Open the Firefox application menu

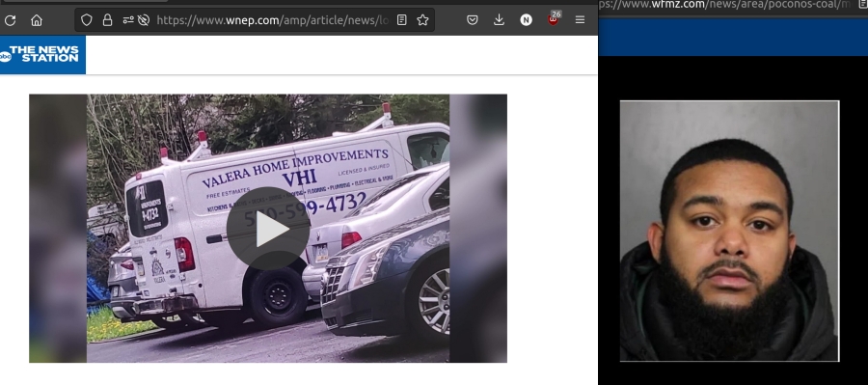click(x=580, y=20)
